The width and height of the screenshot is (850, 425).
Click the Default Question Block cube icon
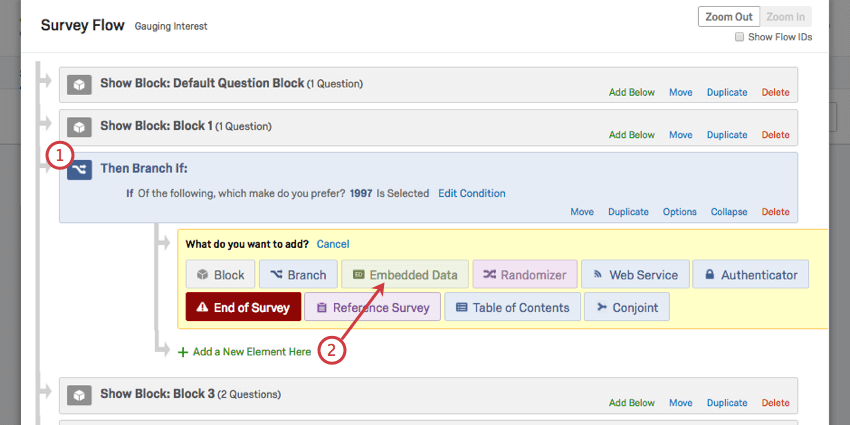pyautogui.click(x=80, y=84)
